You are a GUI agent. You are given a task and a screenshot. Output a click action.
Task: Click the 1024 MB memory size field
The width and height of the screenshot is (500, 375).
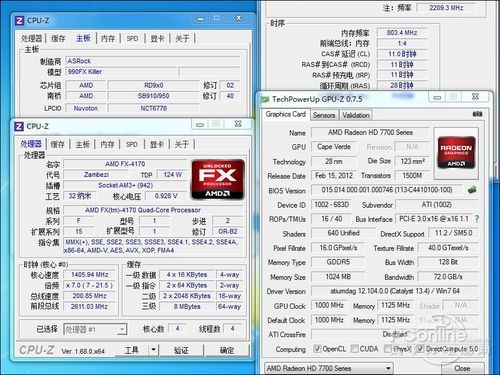click(338, 277)
